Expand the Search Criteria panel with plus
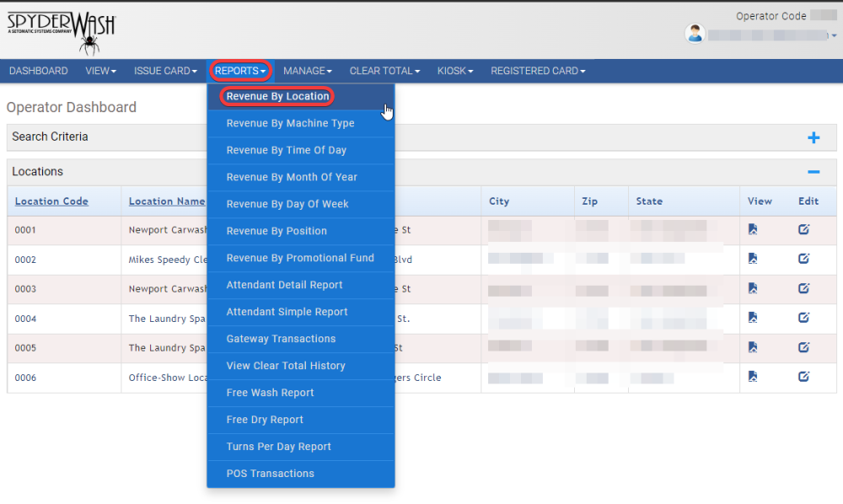 point(813,137)
